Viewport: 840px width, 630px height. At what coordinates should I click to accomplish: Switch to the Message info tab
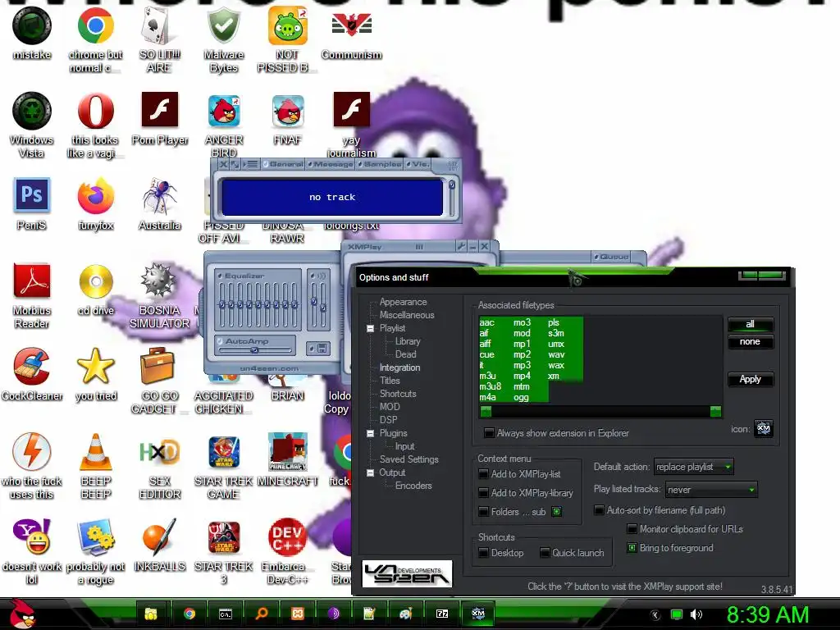[330, 164]
